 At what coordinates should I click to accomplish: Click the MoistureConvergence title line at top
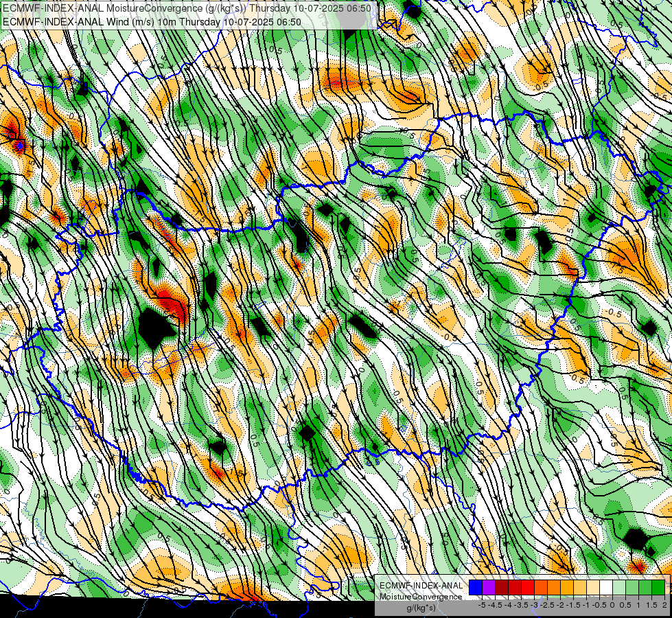tap(187, 8)
